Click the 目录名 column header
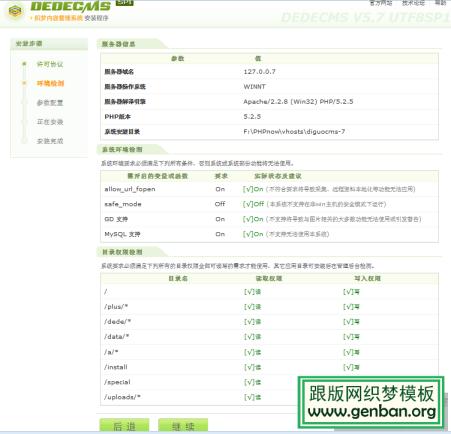This screenshot has height=434, width=451. 178,278
